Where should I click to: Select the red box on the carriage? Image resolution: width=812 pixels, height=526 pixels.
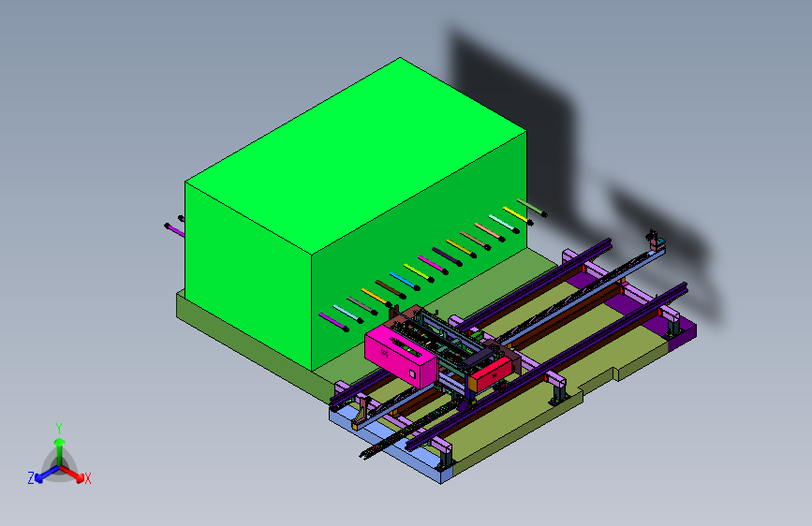(x=490, y=373)
